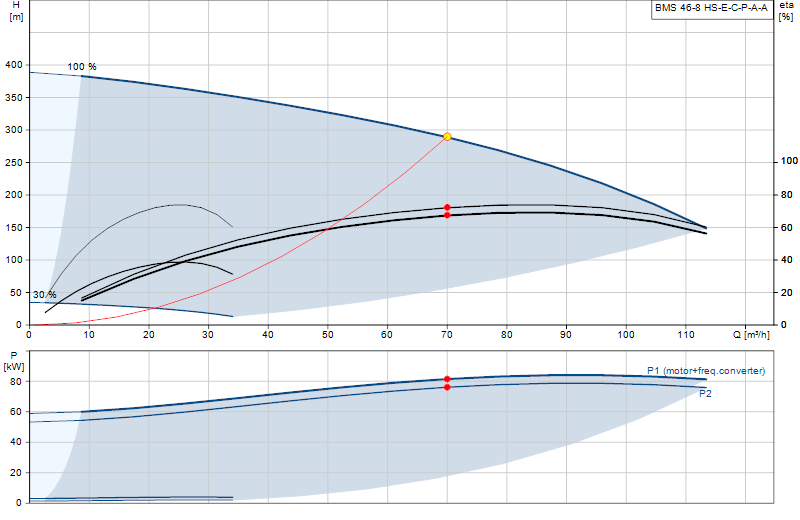
Task: Click the yellow duty point marker
Action: pos(447,137)
